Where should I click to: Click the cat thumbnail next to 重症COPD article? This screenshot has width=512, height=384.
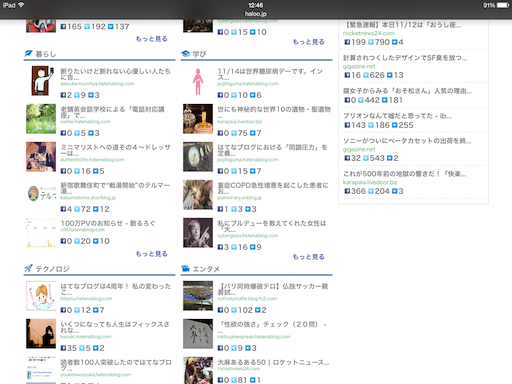point(198,195)
